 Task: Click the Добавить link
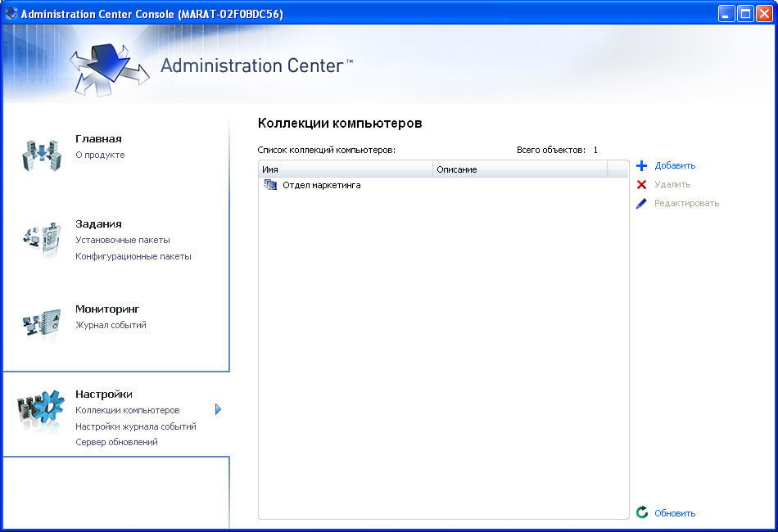[675, 165]
